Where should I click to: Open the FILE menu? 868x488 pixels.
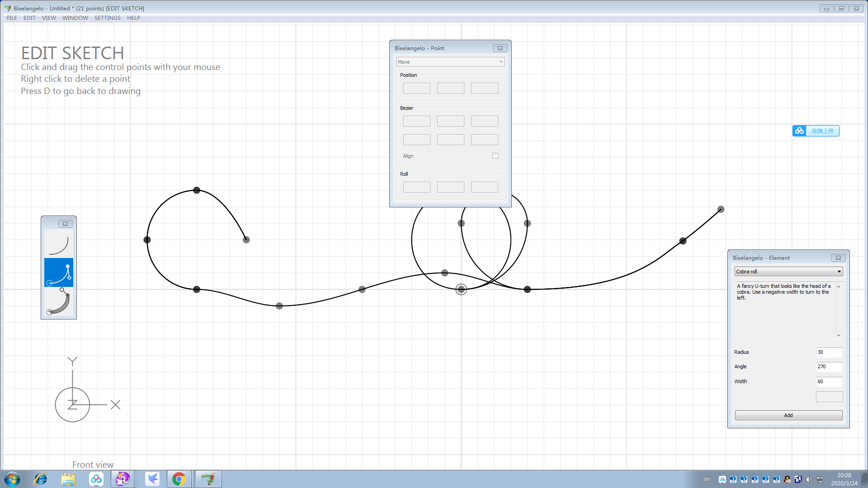[x=12, y=18]
